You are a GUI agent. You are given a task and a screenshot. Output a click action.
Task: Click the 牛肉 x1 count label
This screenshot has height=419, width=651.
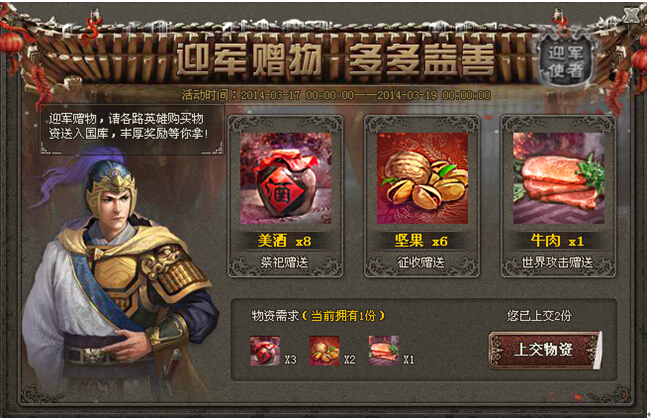tap(557, 240)
